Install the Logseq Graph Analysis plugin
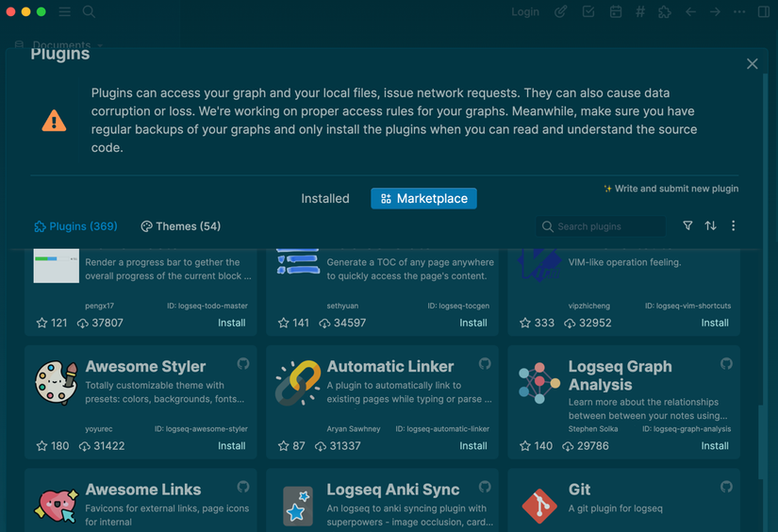Image resolution: width=778 pixels, height=532 pixels. coord(715,446)
